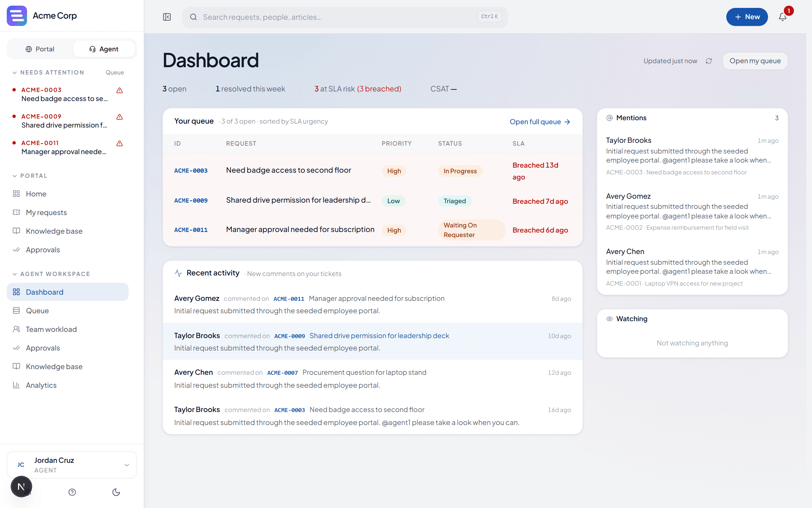The image size is (812, 508).
Task: Select Dashboard in Agent Workspace
Action: 67,292
